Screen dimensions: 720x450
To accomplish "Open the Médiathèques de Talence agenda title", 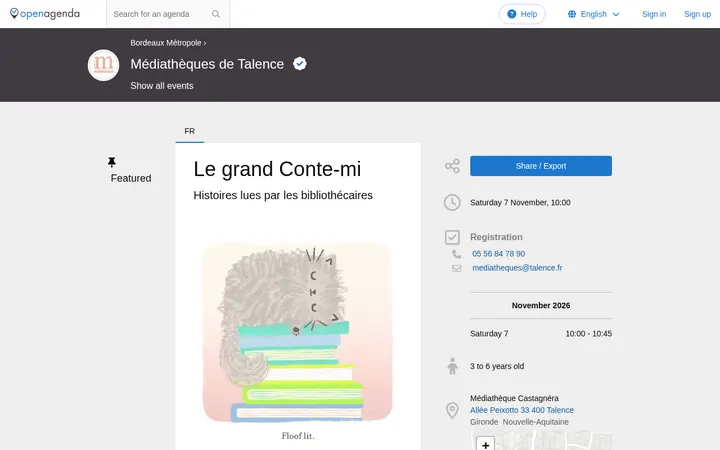I will click(x=207, y=64).
